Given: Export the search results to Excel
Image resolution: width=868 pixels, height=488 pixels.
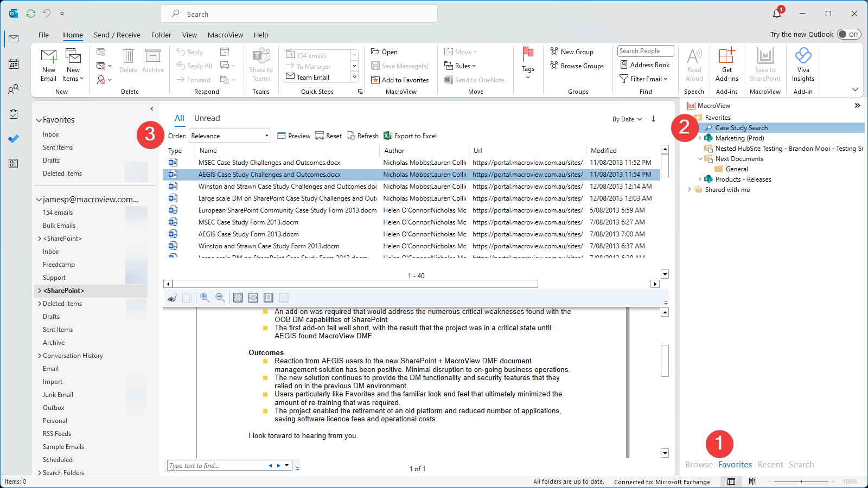Looking at the screenshot, I should tap(410, 136).
